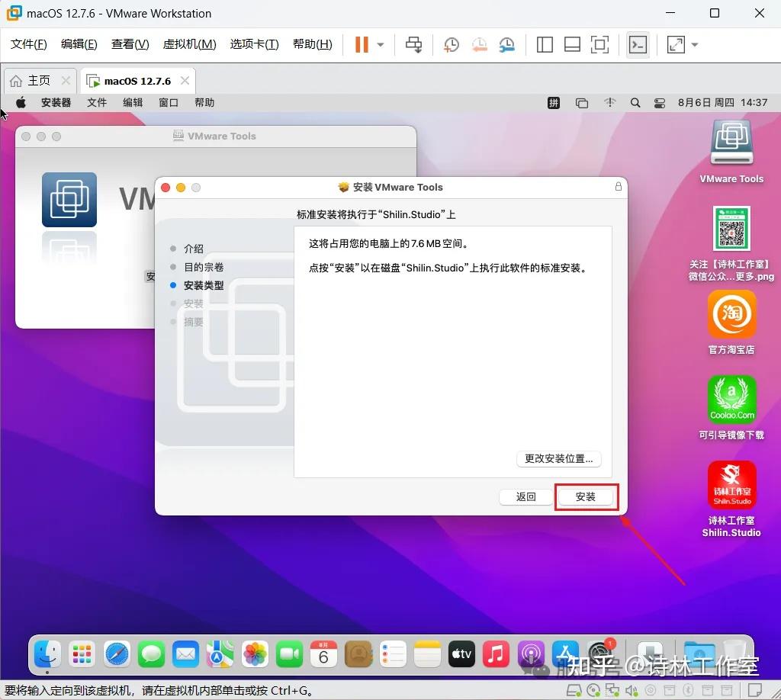Show or hide the library sidebar
Viewport: 781px width, 700px height.
point(545,44)
